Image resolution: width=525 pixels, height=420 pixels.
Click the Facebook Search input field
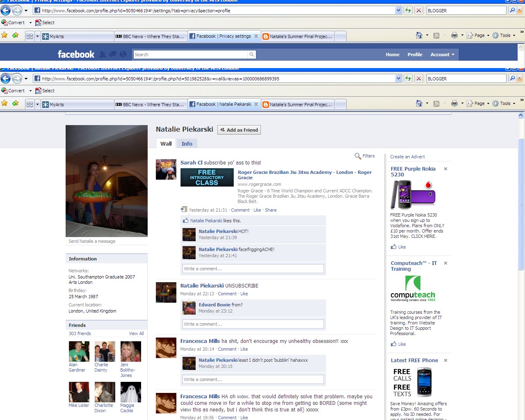point(191,55)
